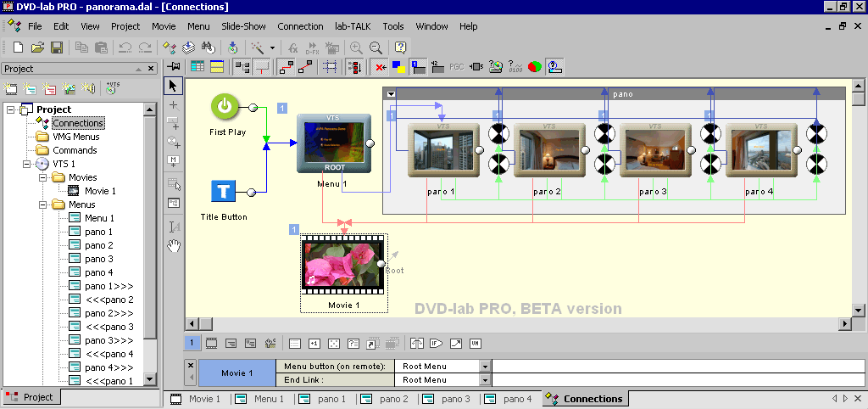Click the red and green circle icon
This screenshot has width=868, height=409.
[x=535, y=67]
